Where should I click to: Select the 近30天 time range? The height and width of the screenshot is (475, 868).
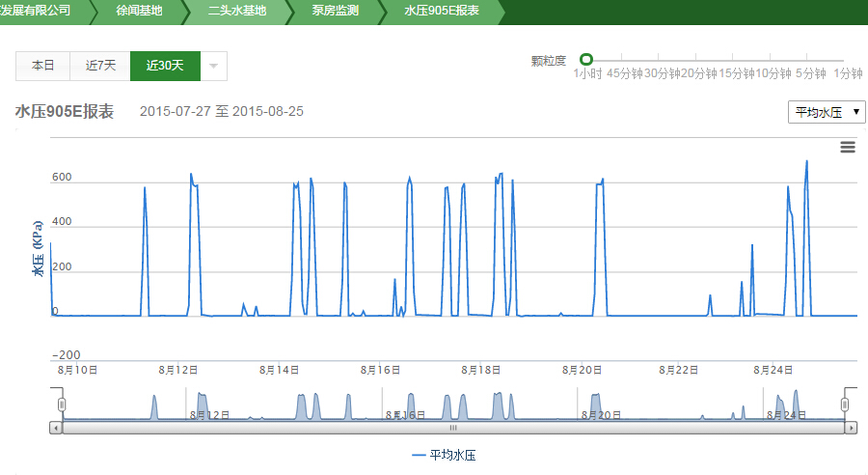coord(165,66)
